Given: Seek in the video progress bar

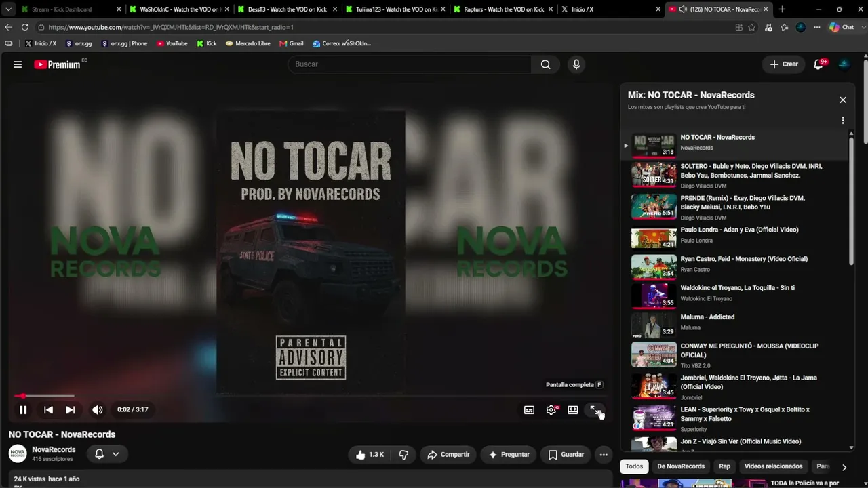Looking at the screenshot, I should tap(311, 396).
